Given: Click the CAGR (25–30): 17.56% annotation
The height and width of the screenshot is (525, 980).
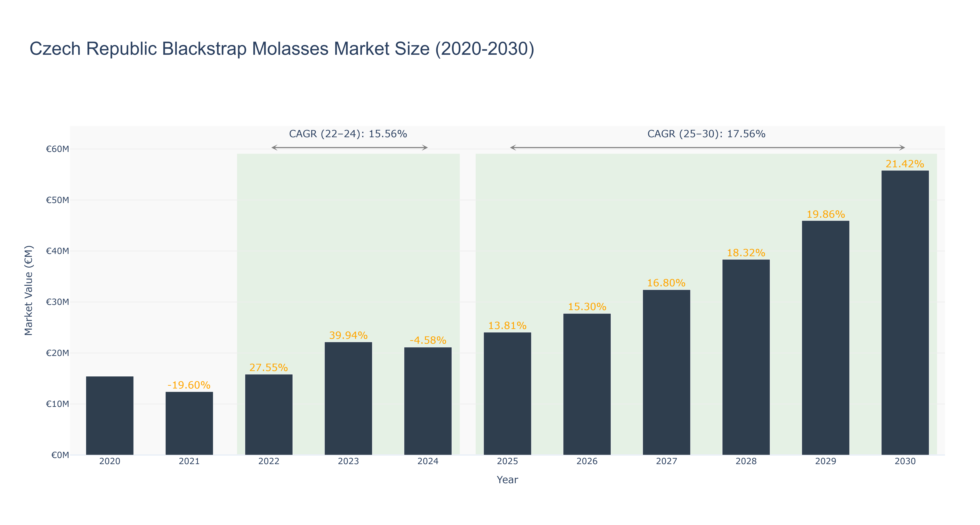Looking at the screenshot, I should (706, 134).
